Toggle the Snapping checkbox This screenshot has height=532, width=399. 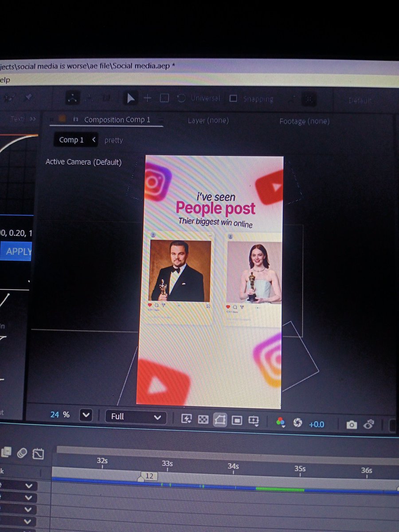pos(234,98)
